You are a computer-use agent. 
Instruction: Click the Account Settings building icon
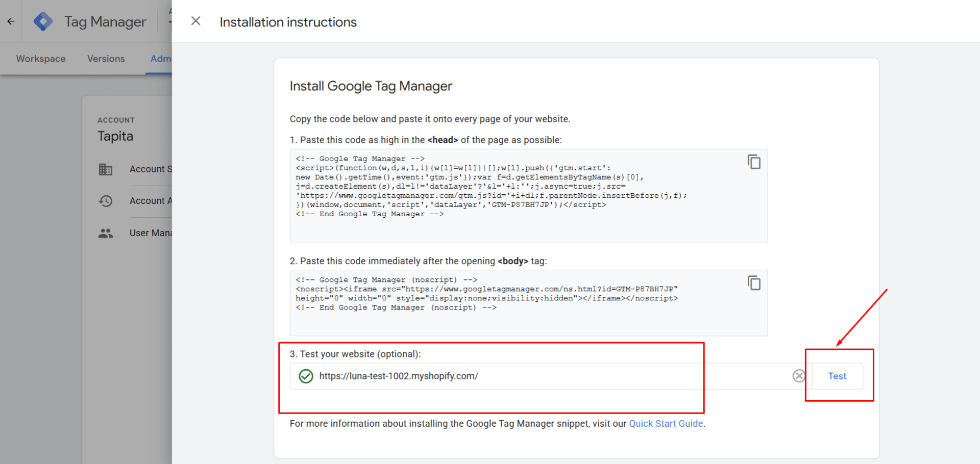[x=106, y=169]
